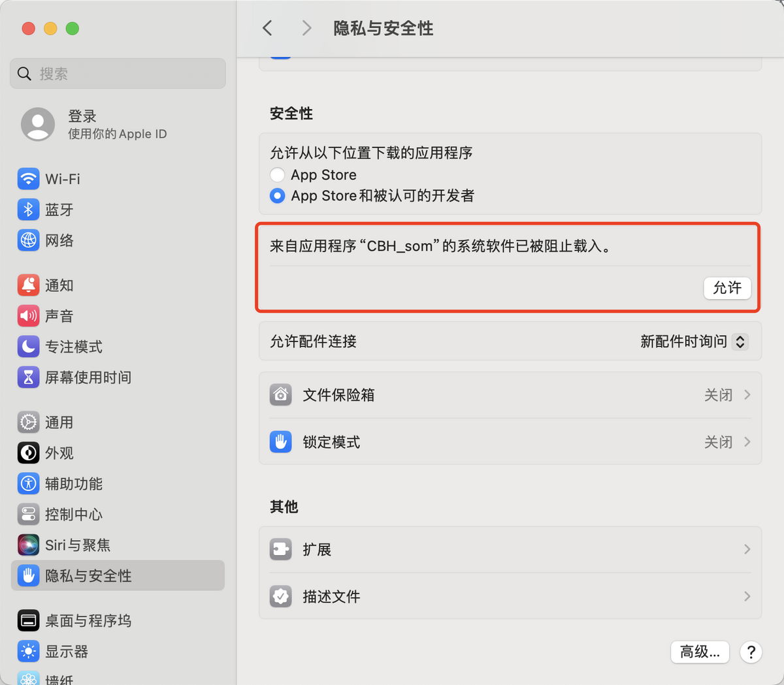Click the search magnifier icon

[x=24, y=74]
